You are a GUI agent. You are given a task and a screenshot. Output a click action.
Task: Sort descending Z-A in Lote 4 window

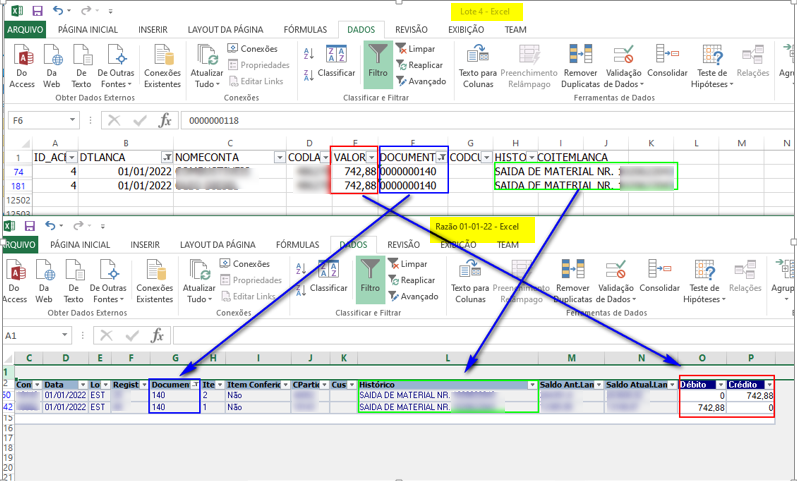click(x=309, y=75)
